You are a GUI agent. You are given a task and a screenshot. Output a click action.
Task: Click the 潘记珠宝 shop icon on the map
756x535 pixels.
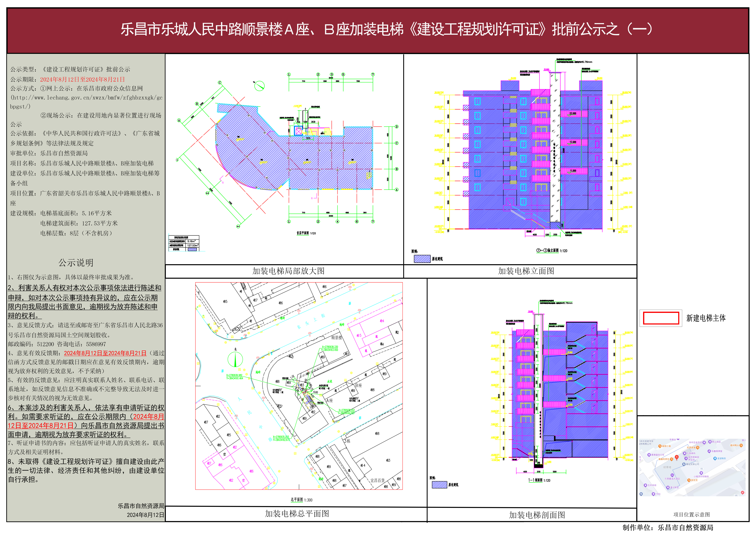point(668,488)
